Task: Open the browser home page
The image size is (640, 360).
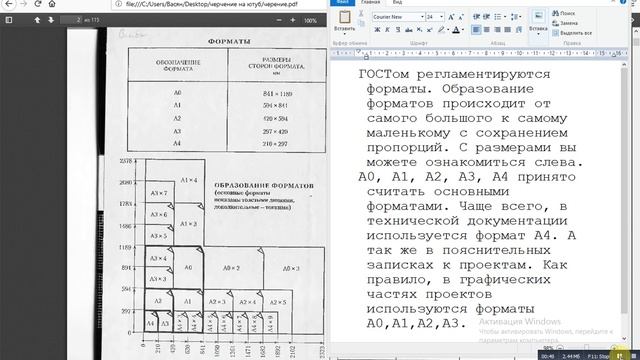Action: [52, 4]
